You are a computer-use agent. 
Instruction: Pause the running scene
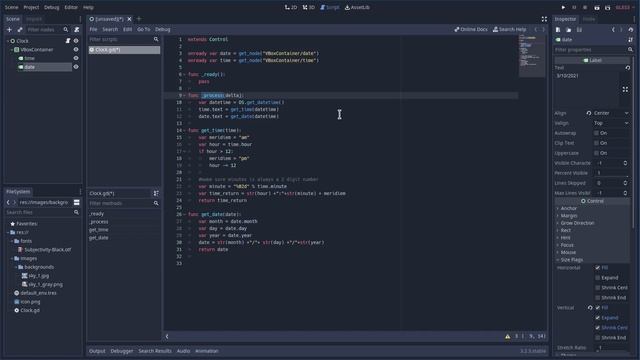coord(574,7)
